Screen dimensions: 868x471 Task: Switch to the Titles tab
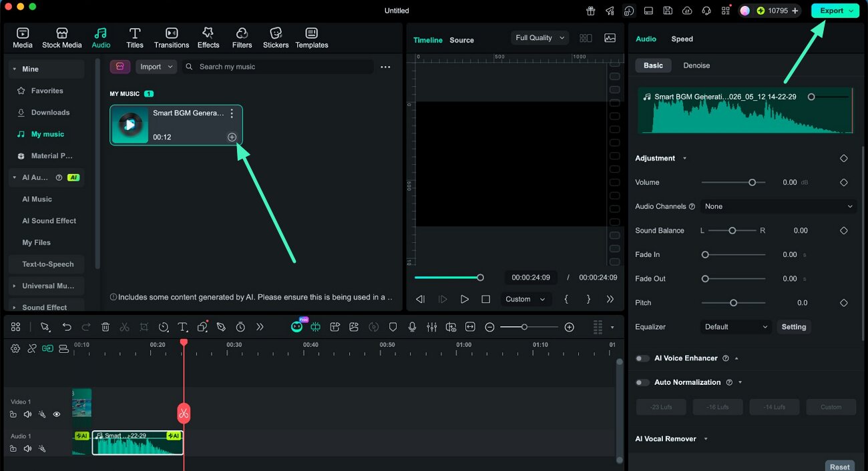click(135, 38)
